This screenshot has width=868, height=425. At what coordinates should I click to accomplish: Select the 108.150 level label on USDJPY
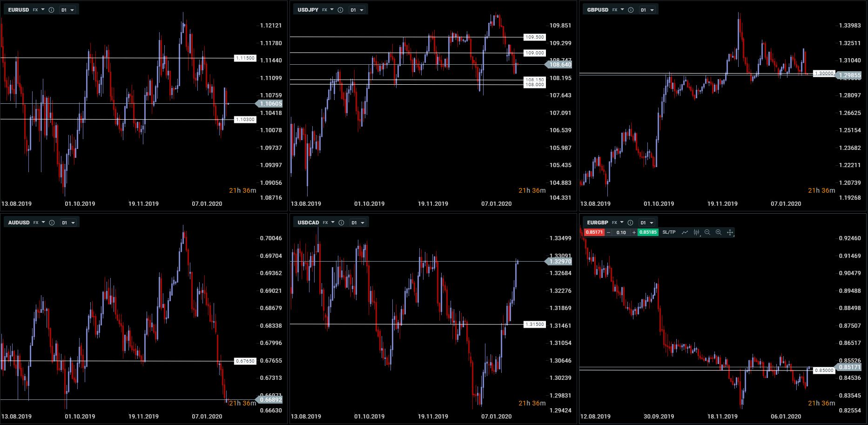pos(534,80)
